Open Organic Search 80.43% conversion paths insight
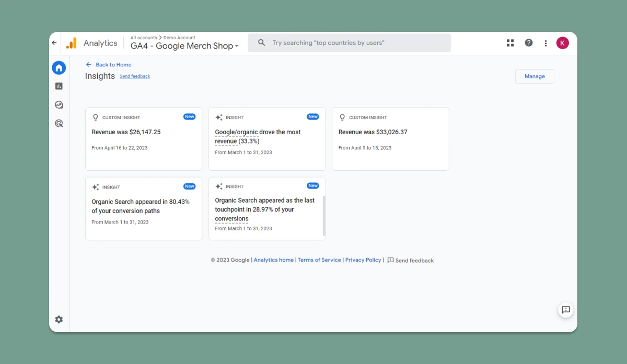627x364 pixels. [144, 208]
